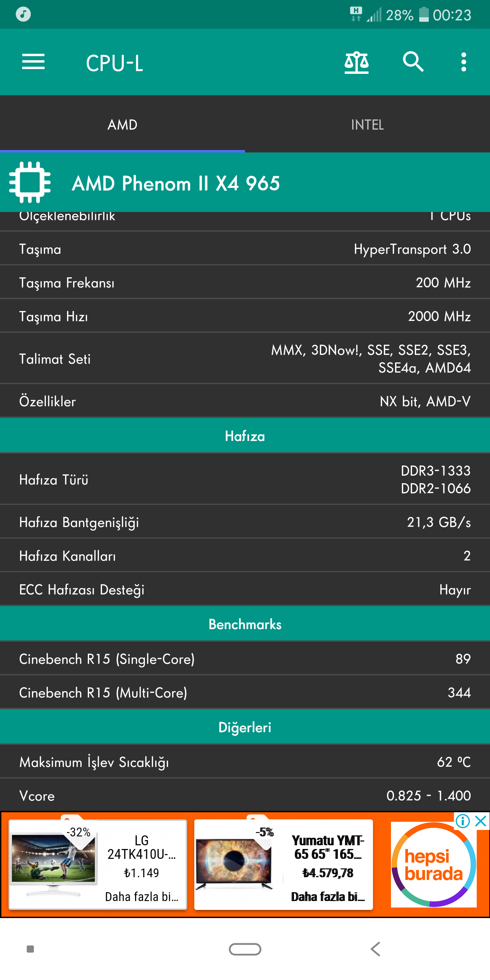Tap the CPU chip icon beside Phenom II

click(30, 182)
